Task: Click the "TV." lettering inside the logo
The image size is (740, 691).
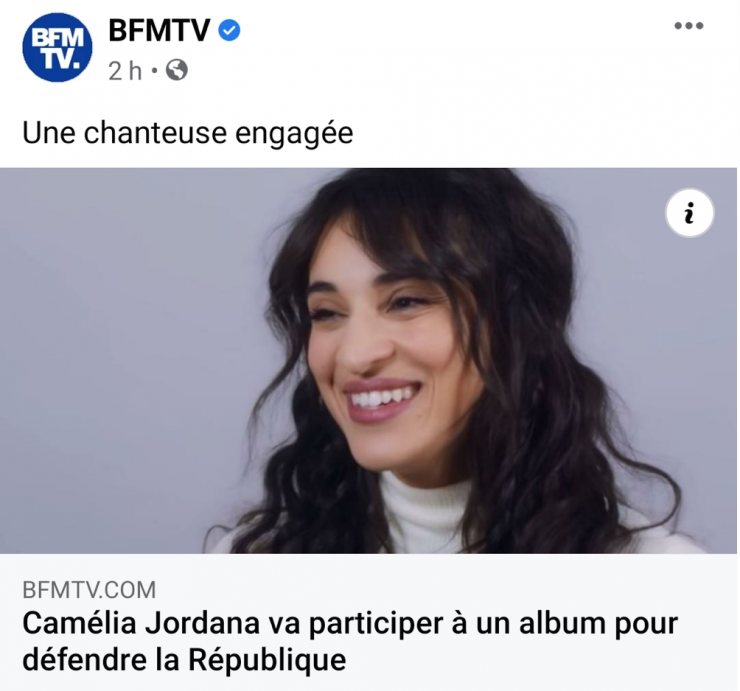Action: tap(60, 59)
